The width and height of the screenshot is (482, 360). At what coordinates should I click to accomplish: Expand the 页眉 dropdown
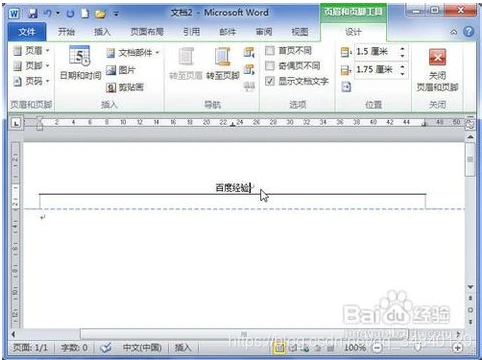(31, 51)
